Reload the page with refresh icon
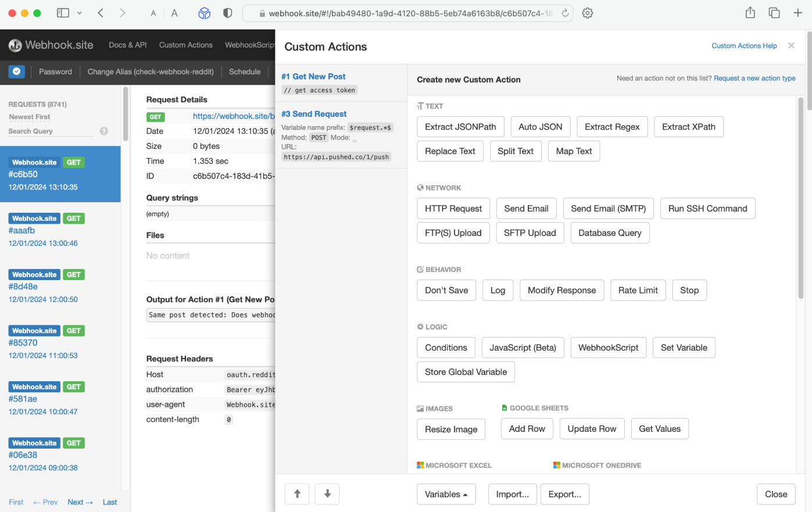The image size is (812, 512). [x=565, y=13]
